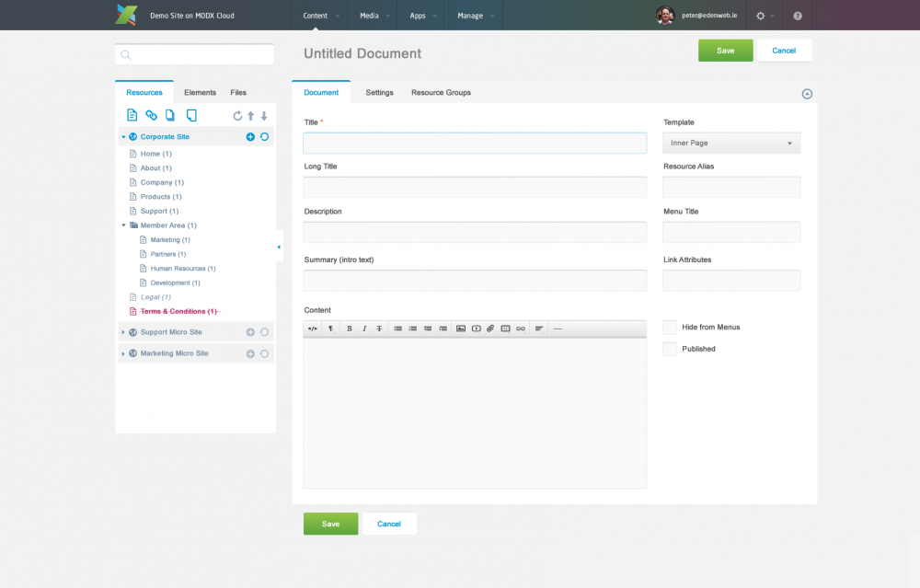The image size is (920, 588).
Task: Click the bottom Cancel button
Action: click(x=389, y=524)
